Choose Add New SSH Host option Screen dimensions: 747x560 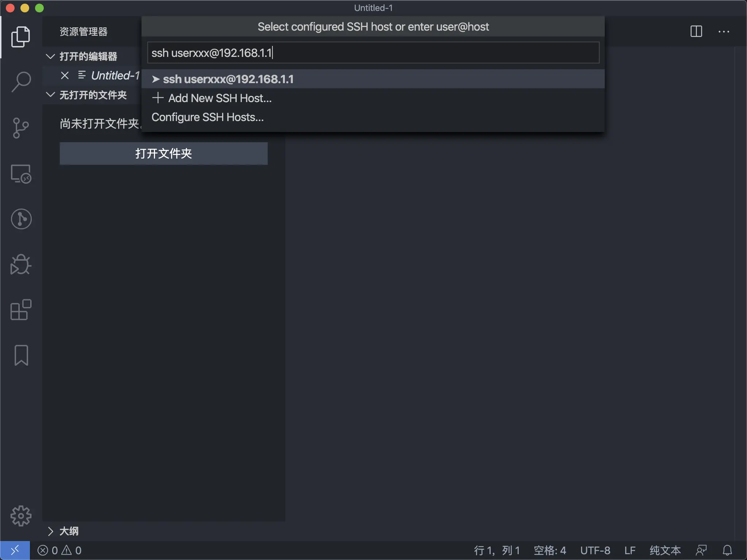[x=220, y=98]
